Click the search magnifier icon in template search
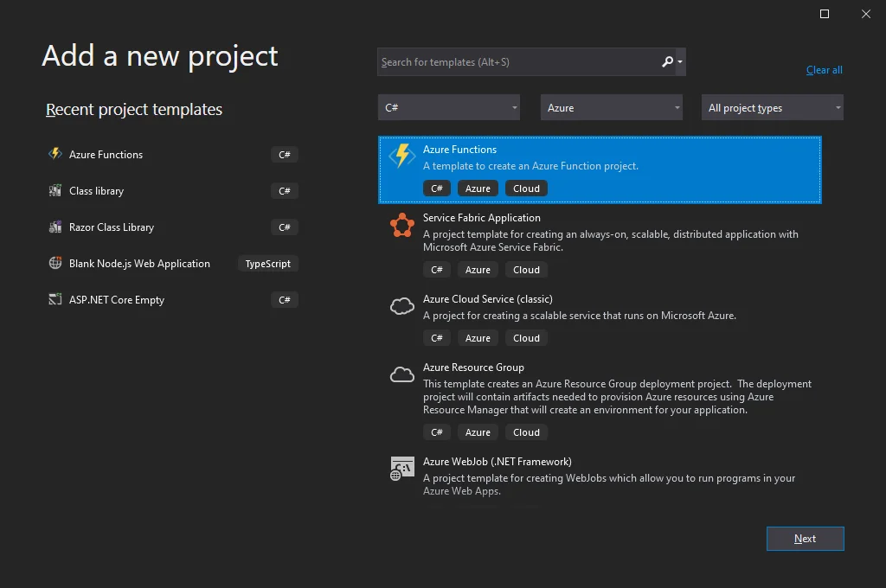 tap(667, 61)
